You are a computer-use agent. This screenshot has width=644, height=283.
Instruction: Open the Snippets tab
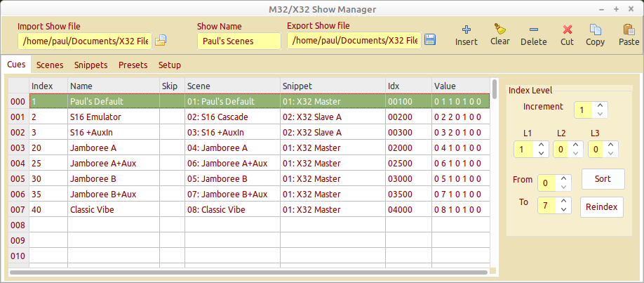point(90,65)
